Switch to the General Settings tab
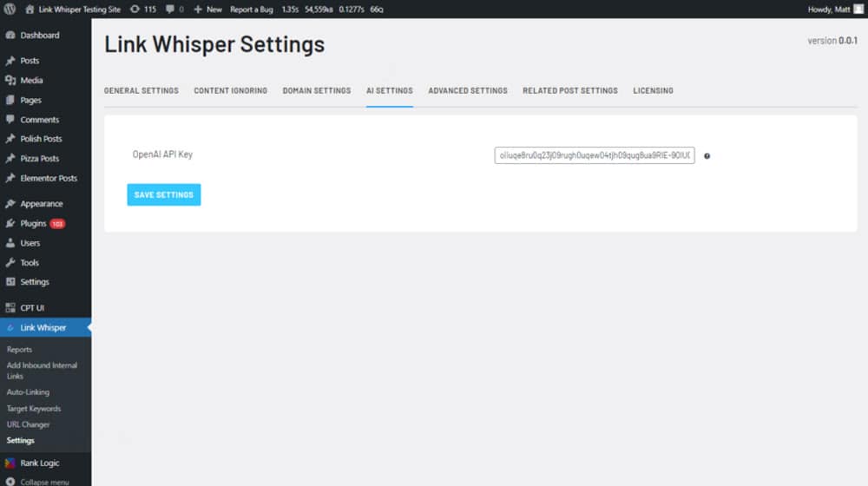 (x=141, y=91)
